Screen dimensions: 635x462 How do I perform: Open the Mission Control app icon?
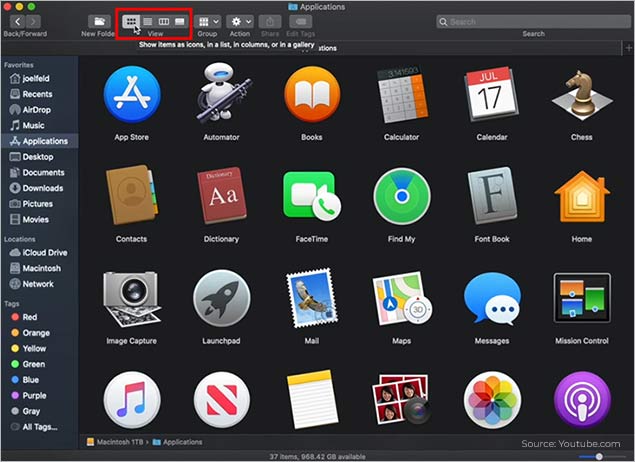coord(582,298)
